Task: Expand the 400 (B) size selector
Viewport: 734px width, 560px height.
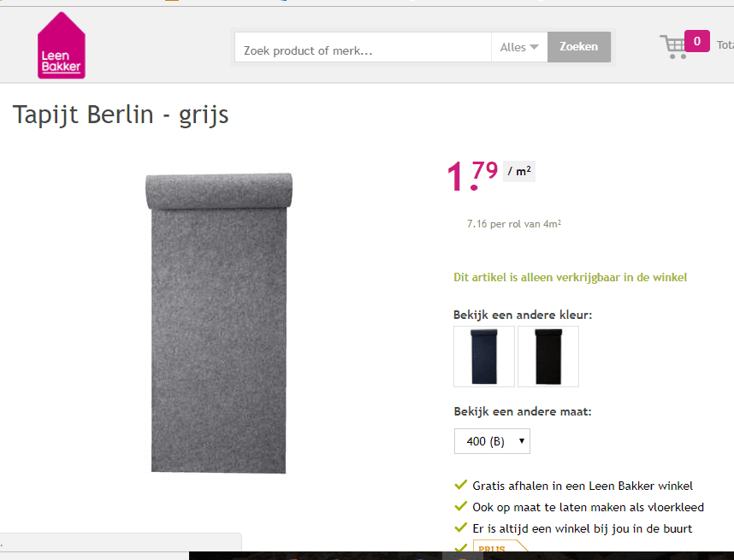Action: coord(492,441)
